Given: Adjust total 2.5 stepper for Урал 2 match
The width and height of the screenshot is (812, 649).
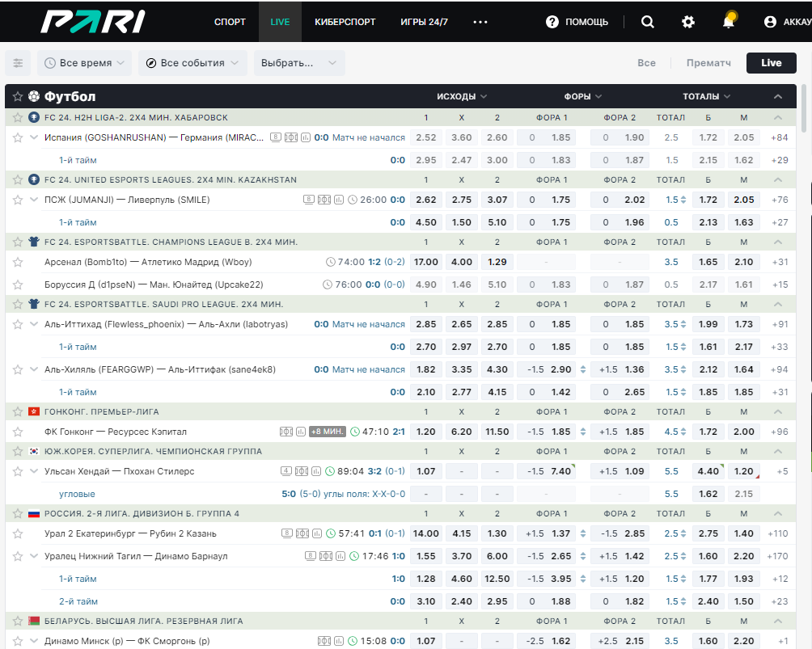Looking at the screenshot, I should pyautogui.click(x=683, y=533).
